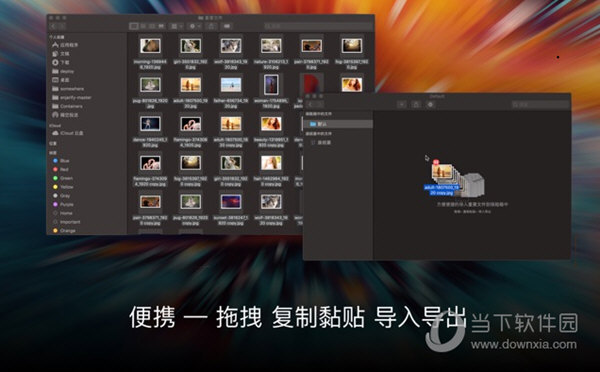Screen dimensions: 600x372
Task: Open settings gear in Default window toolbar
Action: [430, 104]
